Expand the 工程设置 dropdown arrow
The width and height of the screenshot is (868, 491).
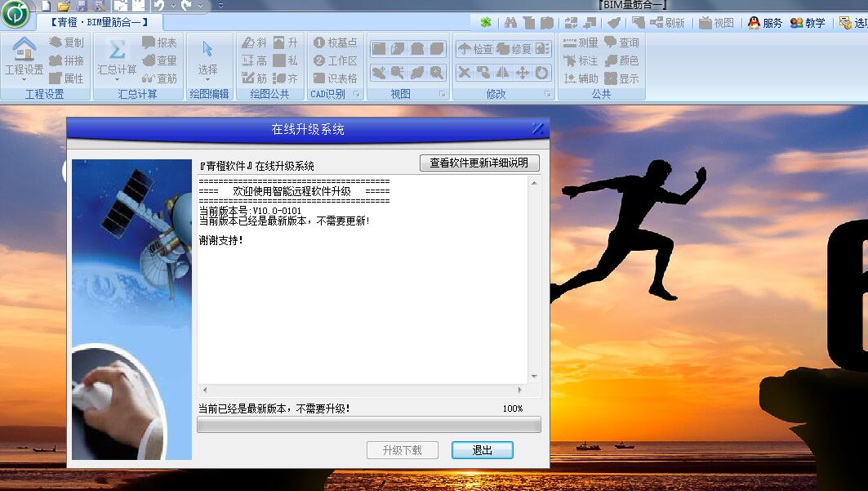24,80
